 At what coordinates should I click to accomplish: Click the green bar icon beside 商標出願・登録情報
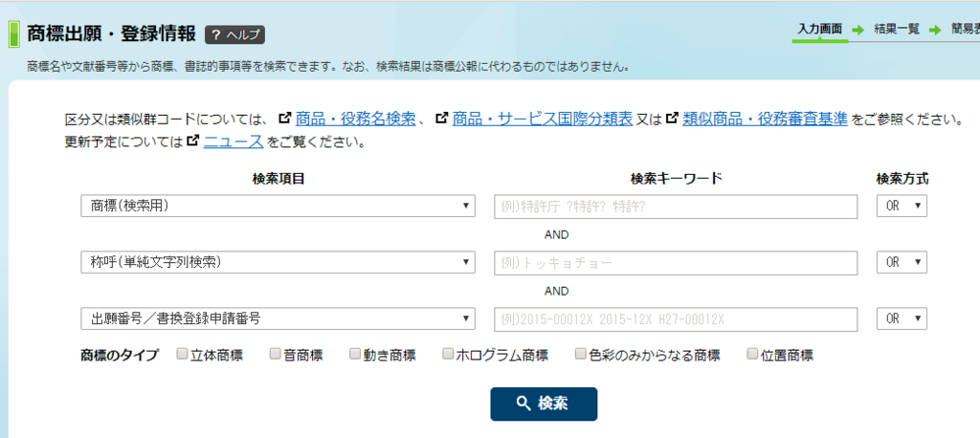[13, 34]
